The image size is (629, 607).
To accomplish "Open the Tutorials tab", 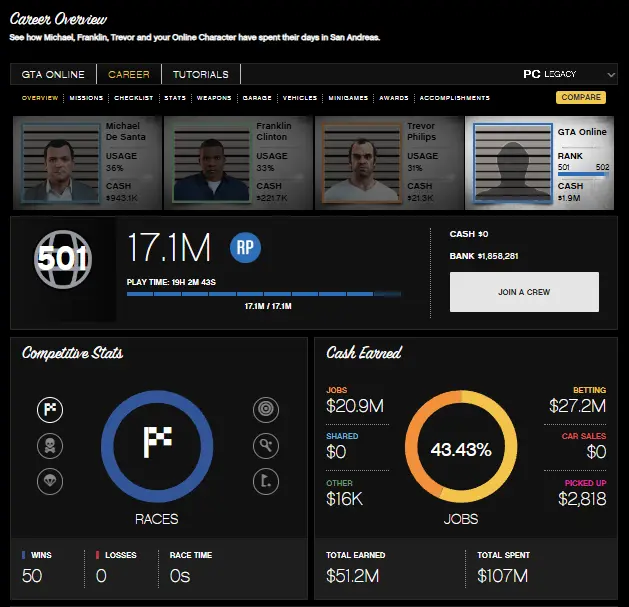I will (x=201, y=75).
